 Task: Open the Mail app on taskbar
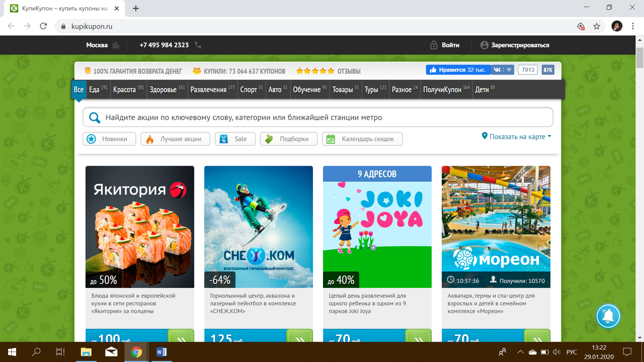point(111,352)
